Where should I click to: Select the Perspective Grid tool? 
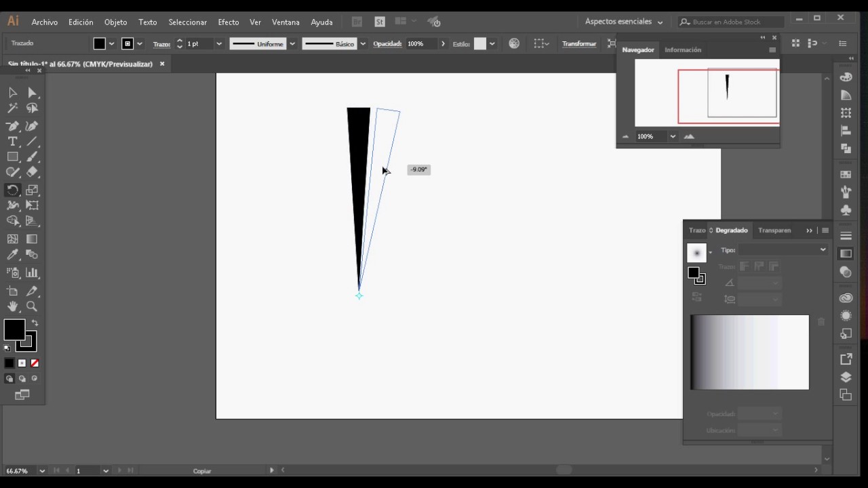coord(33,221)
